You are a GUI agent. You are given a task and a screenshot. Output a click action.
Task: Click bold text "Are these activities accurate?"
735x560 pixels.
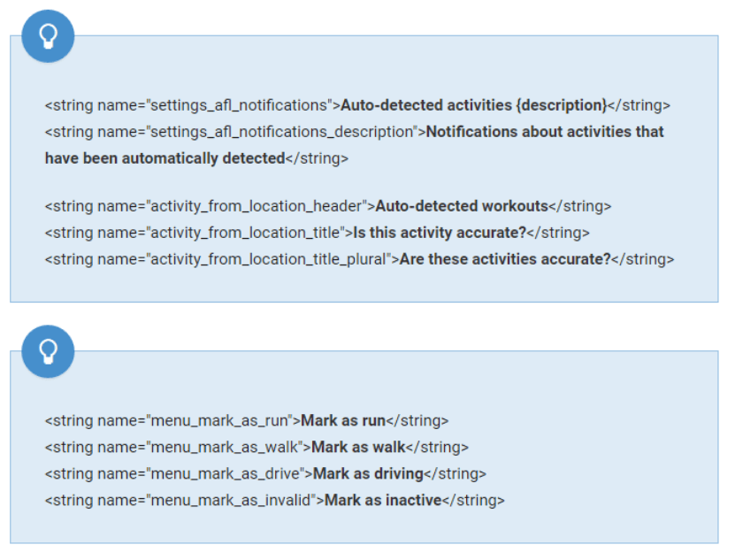505,259
